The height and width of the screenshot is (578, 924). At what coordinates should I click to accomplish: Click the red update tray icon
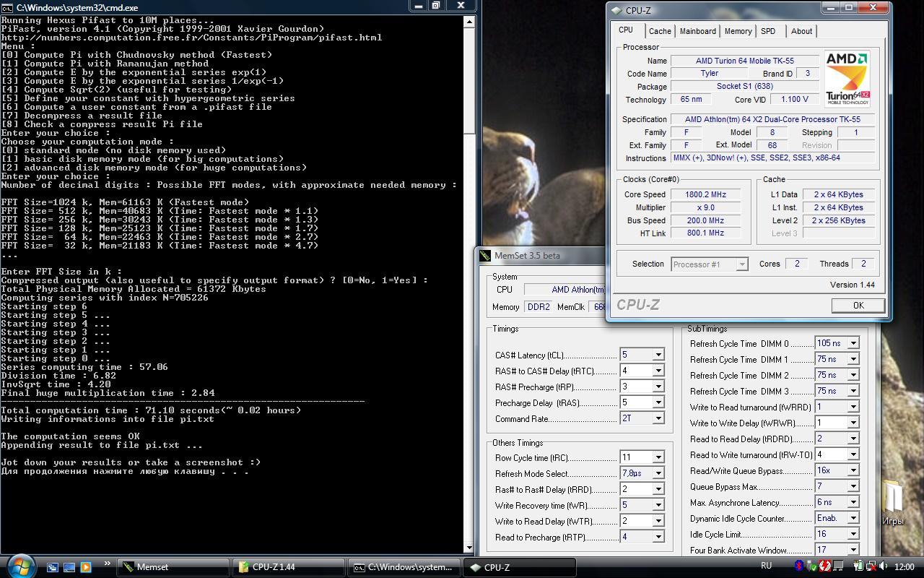(x=825, y=566)
